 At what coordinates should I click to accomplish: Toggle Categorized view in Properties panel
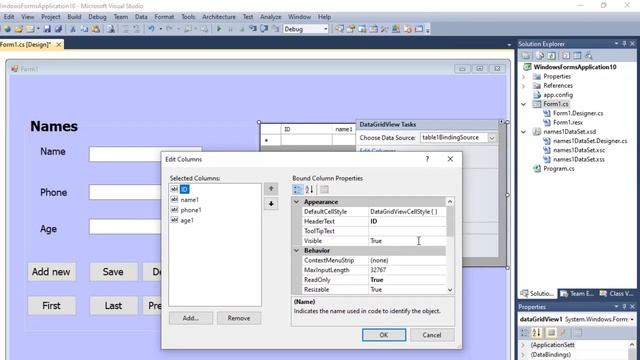(x=524, y=333)
